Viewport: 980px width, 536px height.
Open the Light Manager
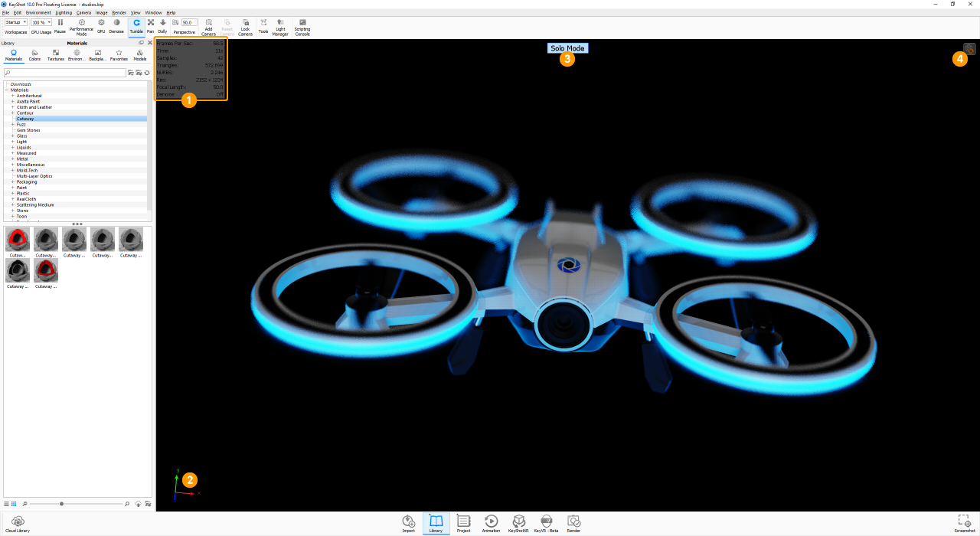280,25
